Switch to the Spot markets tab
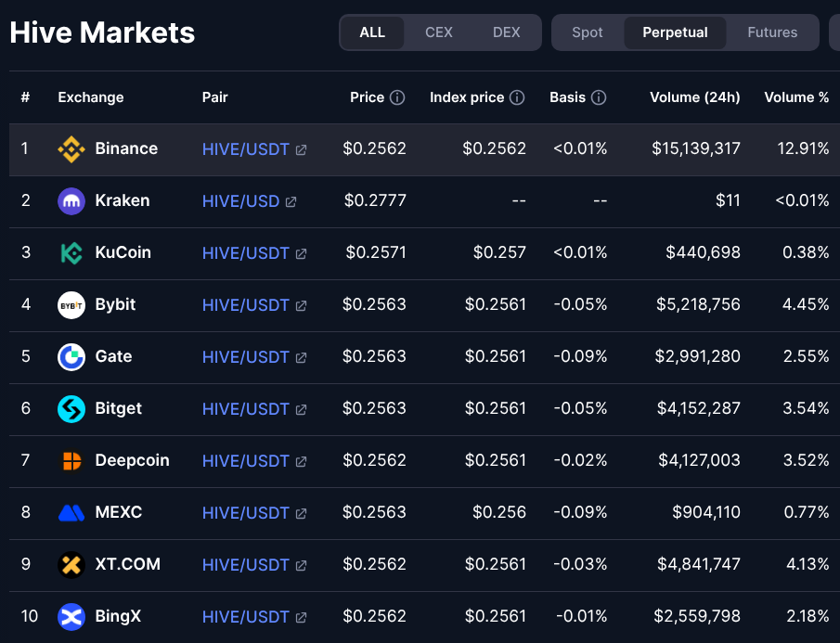The image size is (840, 643). [x=588, y=32]
